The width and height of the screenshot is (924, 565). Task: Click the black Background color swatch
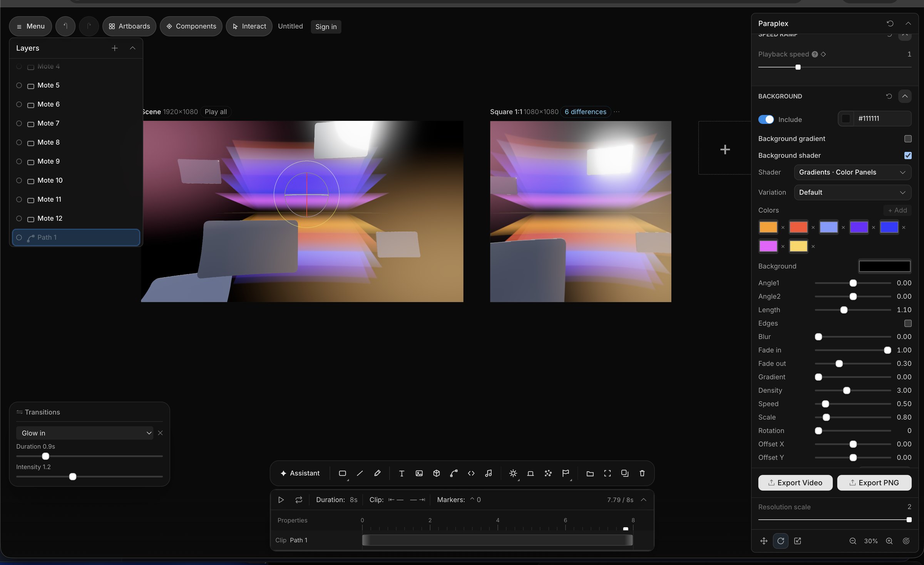[884, 266]
